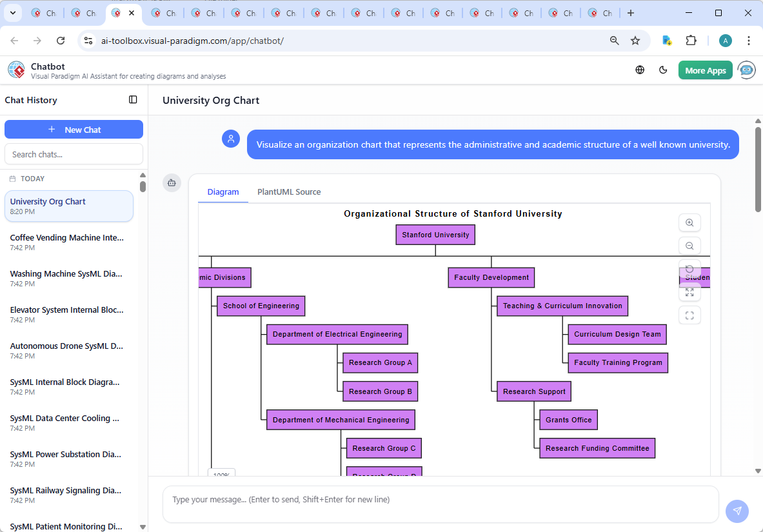Switch to the PlantUML Source tab

(288, 192)
